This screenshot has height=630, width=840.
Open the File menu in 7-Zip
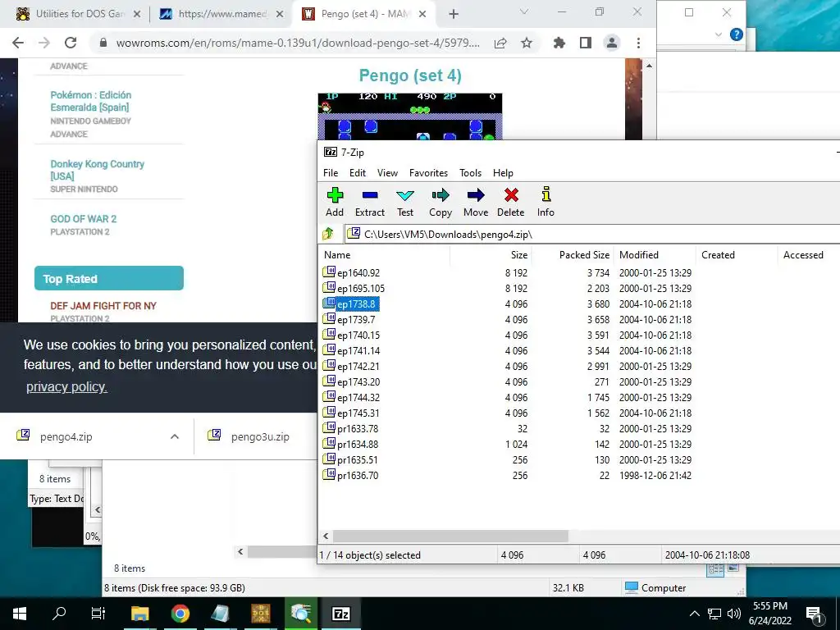(331, 173)
